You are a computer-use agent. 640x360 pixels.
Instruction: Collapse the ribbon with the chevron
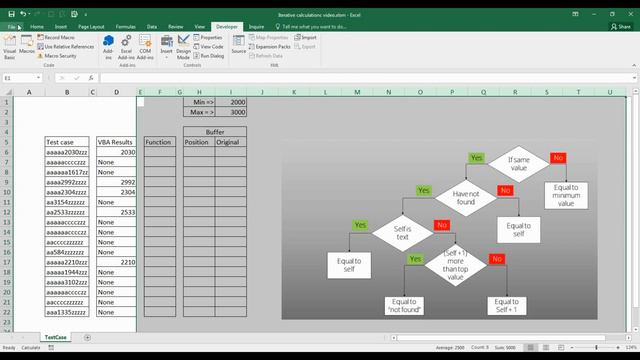click(634, 65)
